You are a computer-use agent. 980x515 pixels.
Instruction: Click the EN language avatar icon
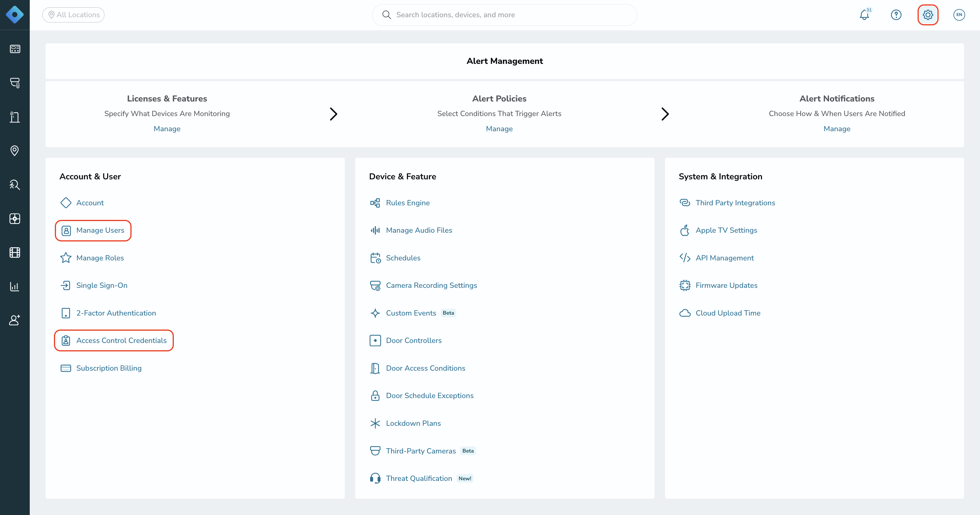(959, 15)
